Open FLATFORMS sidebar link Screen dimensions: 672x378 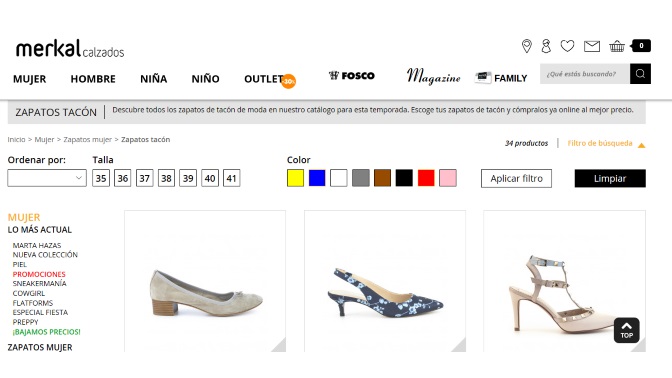33,303
